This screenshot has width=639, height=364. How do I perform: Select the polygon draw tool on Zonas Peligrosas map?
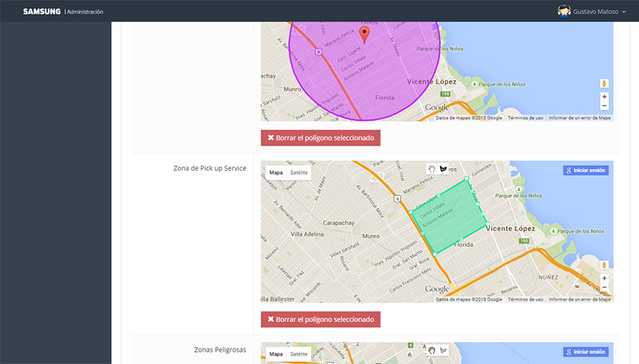point(443,350)
